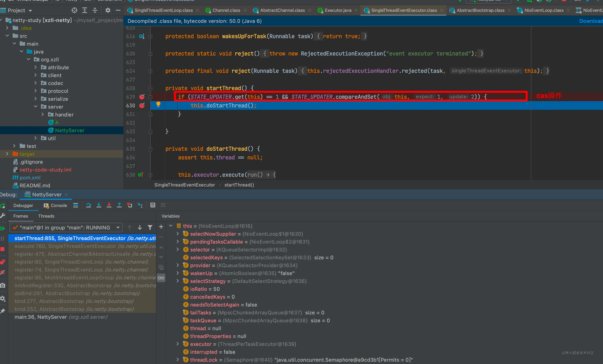This screenshot has height=364, width=603.
Task: Select the main:36, NettyServer stack frame
Action: point(61,317)
